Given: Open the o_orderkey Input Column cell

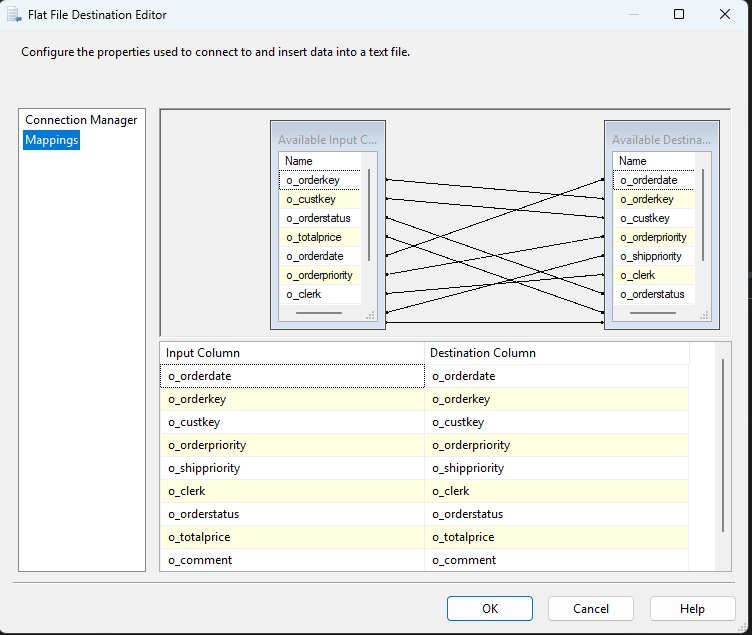Looking at the screenshot, I should [x=292, y=399].
